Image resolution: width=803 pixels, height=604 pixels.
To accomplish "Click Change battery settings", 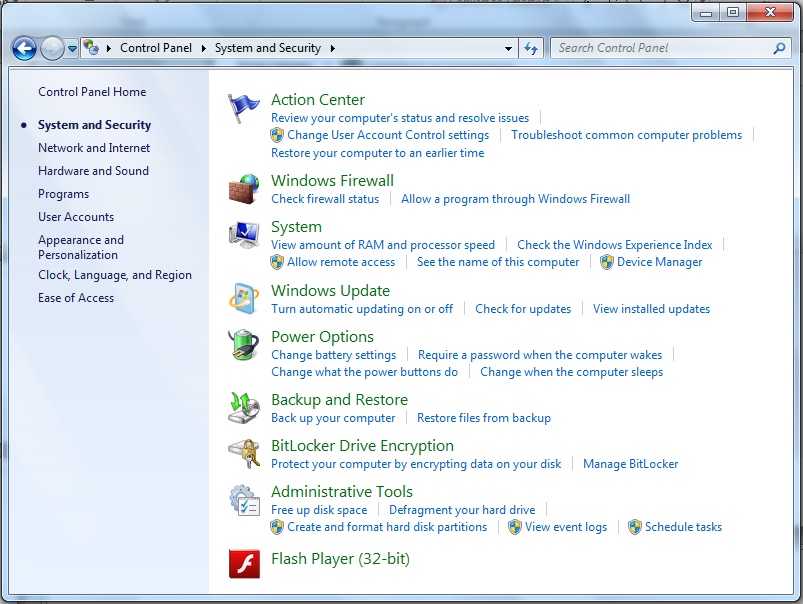I will (333, 356).
